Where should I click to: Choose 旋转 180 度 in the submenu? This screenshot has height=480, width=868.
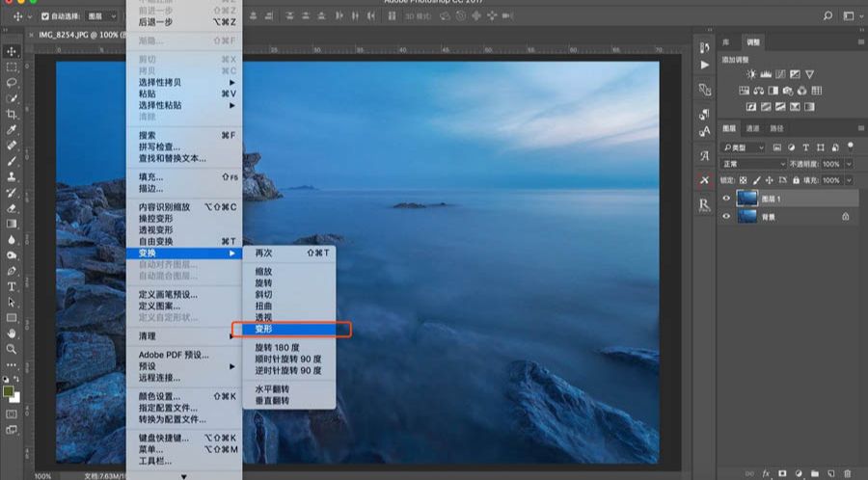point(289,347)
